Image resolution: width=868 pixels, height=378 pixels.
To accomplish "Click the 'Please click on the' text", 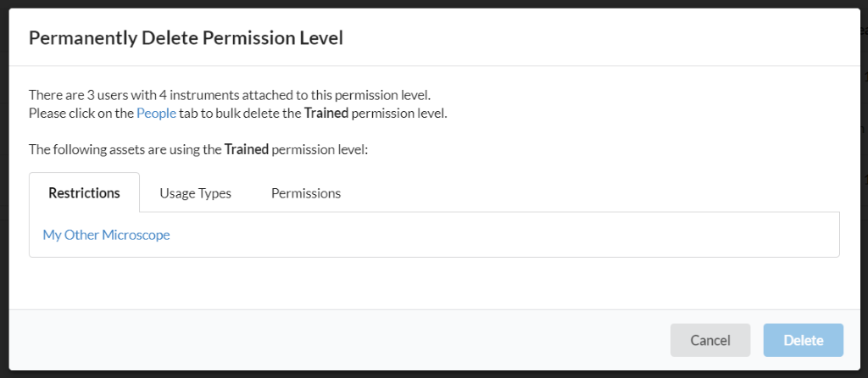I will (x=81, y=113).
